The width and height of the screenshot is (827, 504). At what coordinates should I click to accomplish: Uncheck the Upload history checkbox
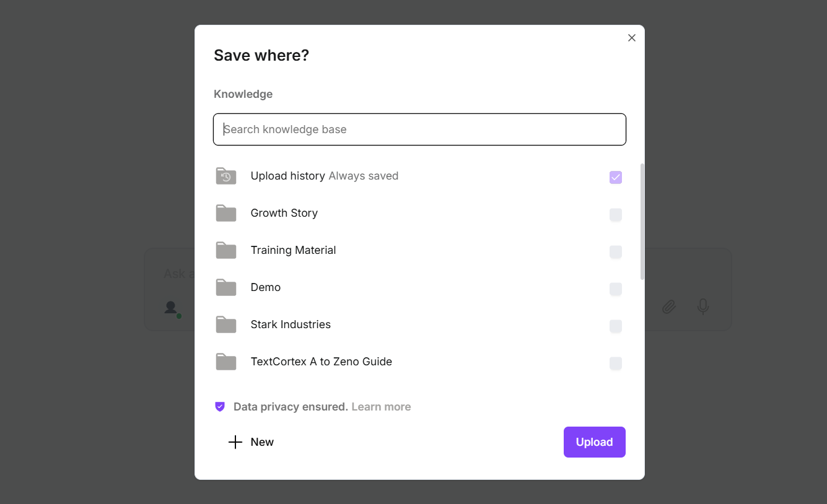coord(615,177)
